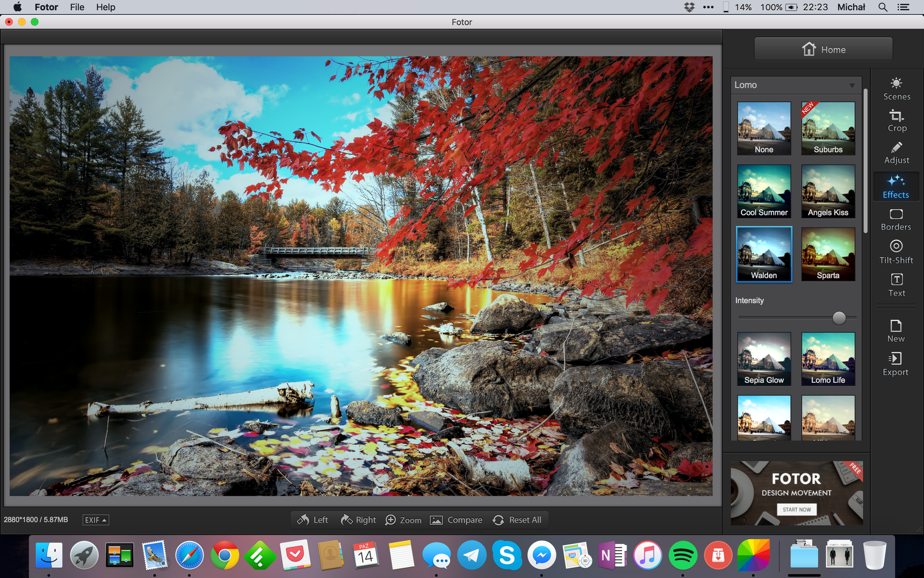
Task: Select the Text tool
Action: tap(896, 285)
